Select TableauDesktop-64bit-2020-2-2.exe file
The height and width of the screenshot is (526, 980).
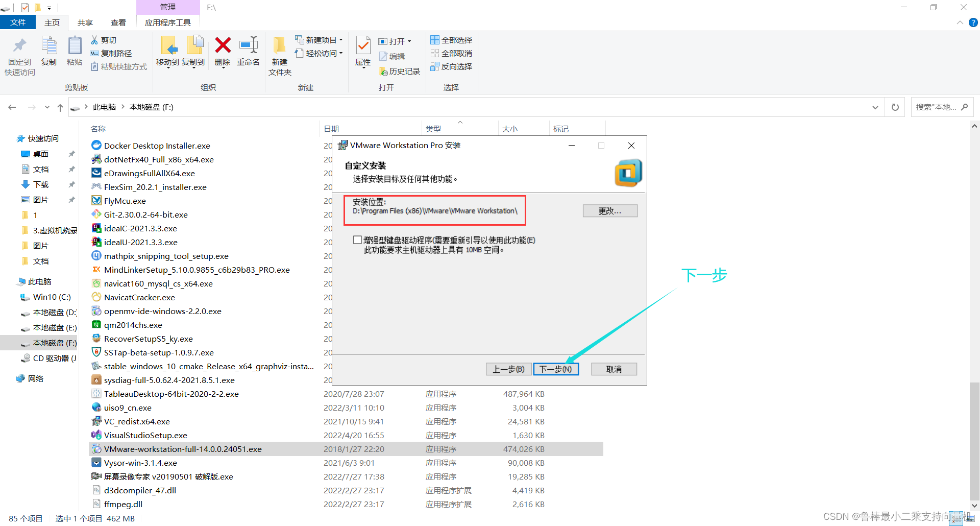tap(346, 394)
